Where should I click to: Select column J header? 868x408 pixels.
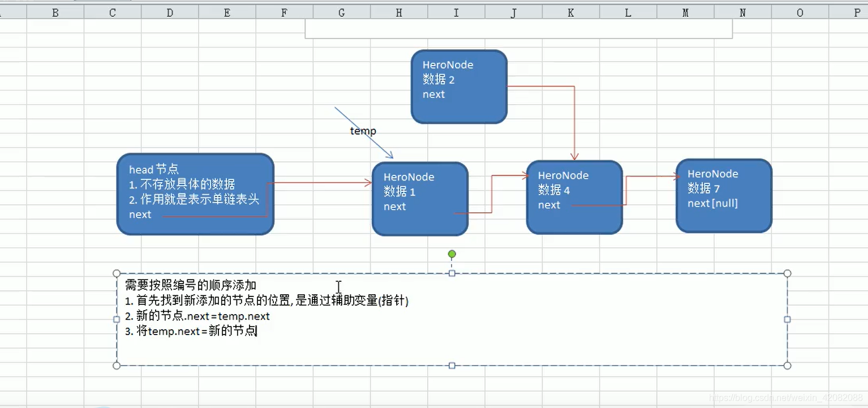[513, 12]
